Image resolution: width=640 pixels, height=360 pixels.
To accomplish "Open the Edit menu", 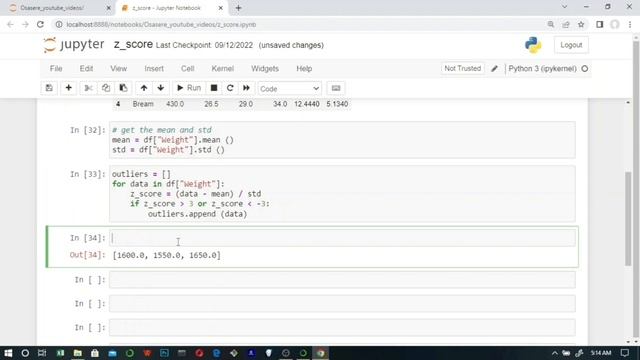I will [x=86, y=69].
